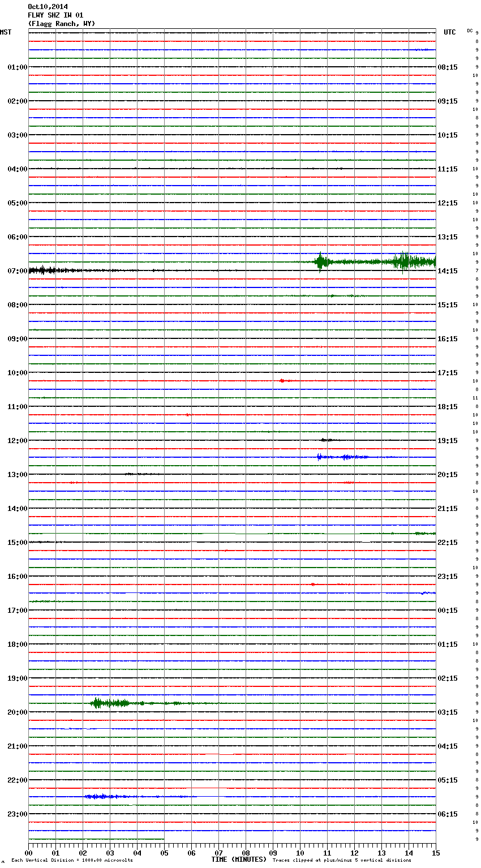481x868 pixels.
Task: Click the 23:15 UTC time label
Action: pos(448,577)
